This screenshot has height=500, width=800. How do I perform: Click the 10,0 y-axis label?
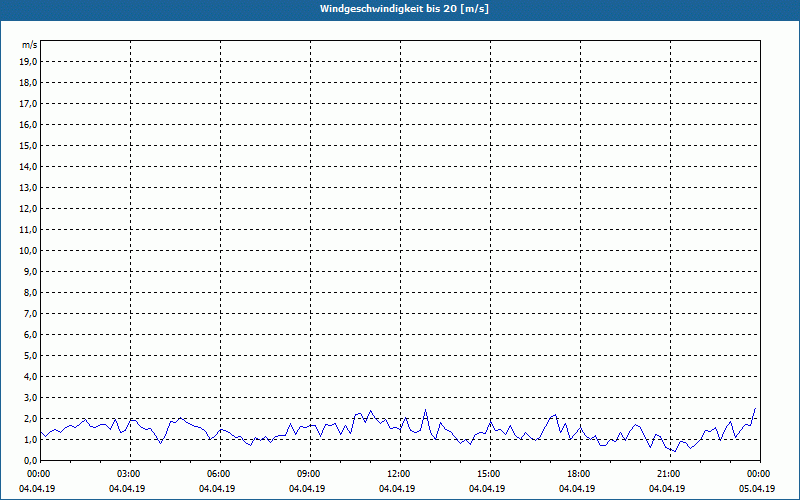27,251
